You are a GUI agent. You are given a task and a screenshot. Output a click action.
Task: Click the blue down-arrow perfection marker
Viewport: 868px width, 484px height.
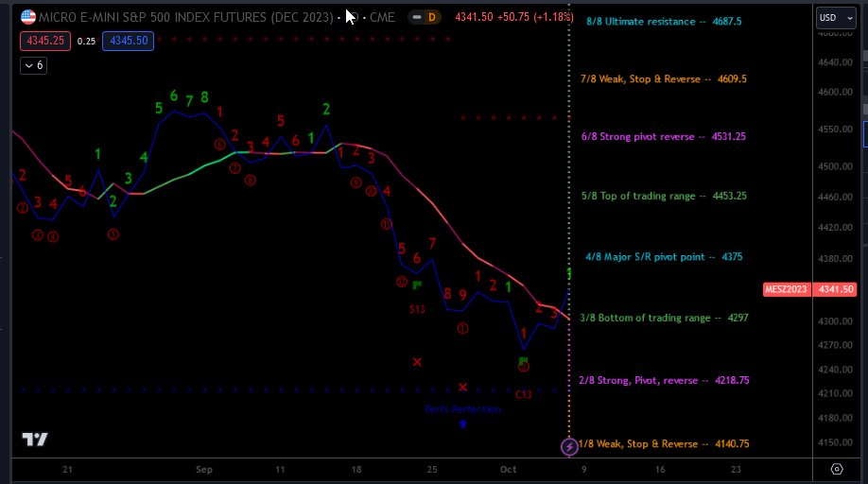(463, 424)
